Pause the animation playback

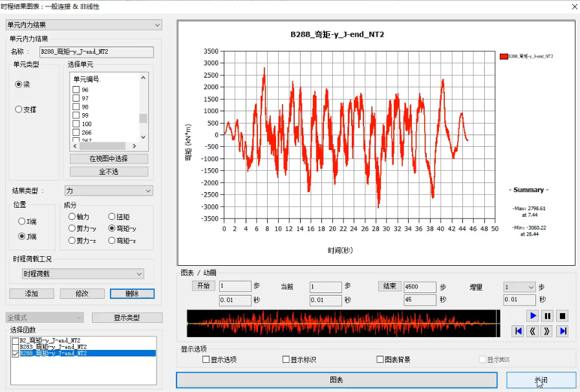coord(548,316)
